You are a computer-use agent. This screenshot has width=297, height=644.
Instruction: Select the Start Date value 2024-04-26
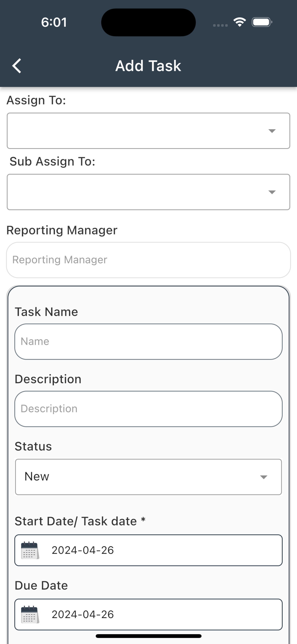(x=83, y=550)
